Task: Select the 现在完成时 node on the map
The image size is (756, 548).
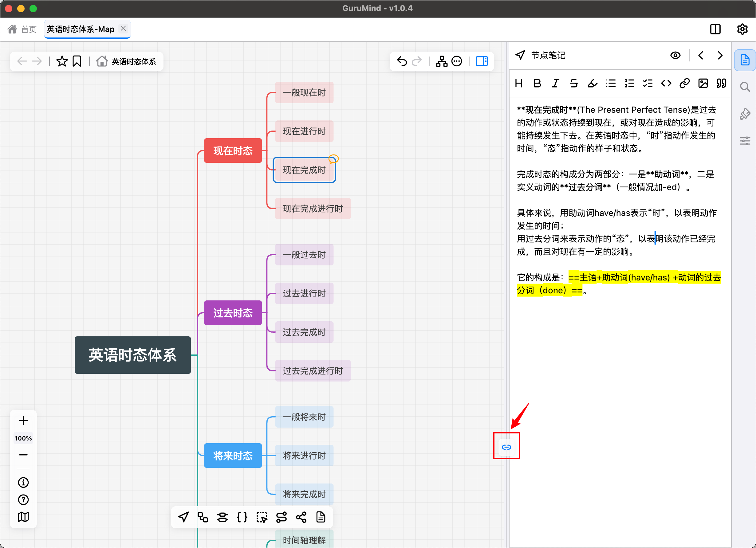Action: coord(304,170)
